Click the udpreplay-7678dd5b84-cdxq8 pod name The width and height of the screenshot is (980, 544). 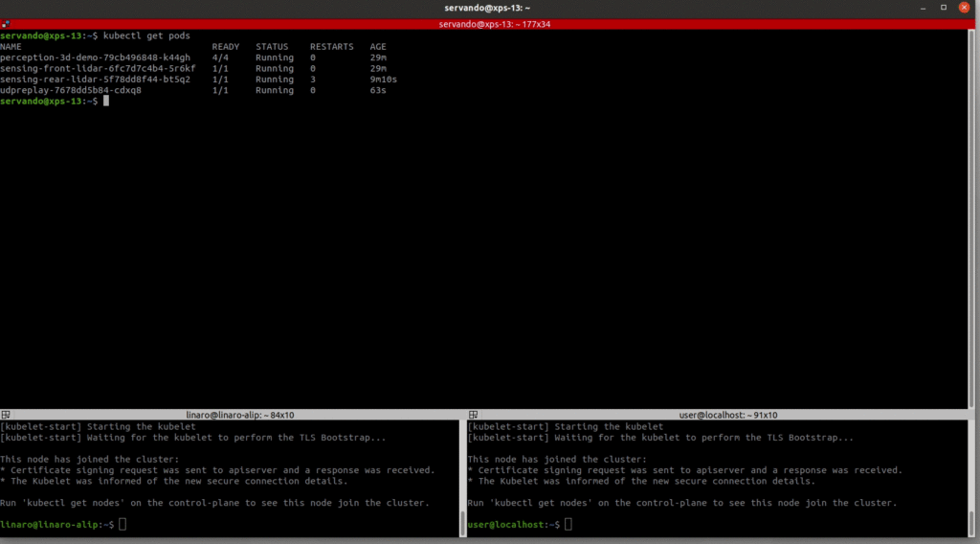[x=71, y=90]
